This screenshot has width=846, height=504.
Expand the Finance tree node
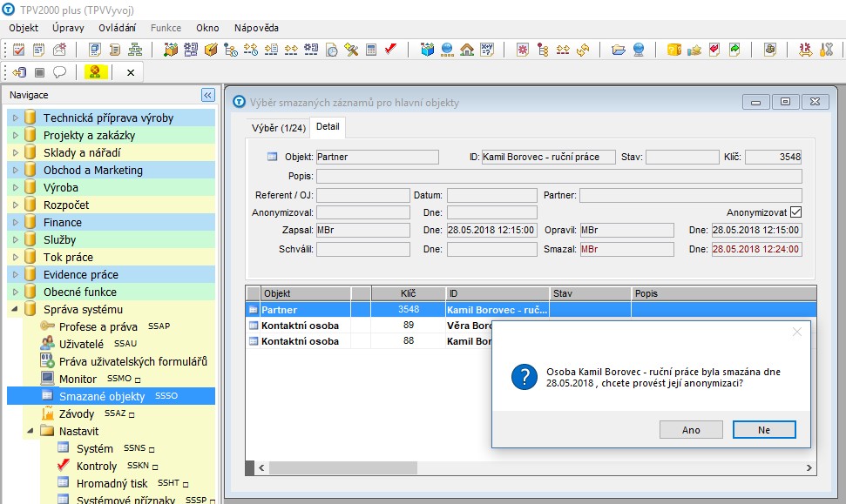point(15,222)
